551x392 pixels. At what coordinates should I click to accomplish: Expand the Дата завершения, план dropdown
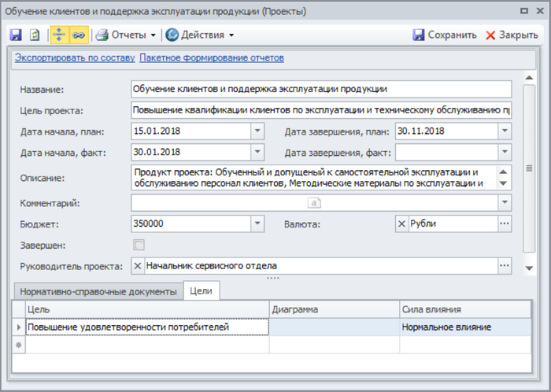click(x=505, y=131)
